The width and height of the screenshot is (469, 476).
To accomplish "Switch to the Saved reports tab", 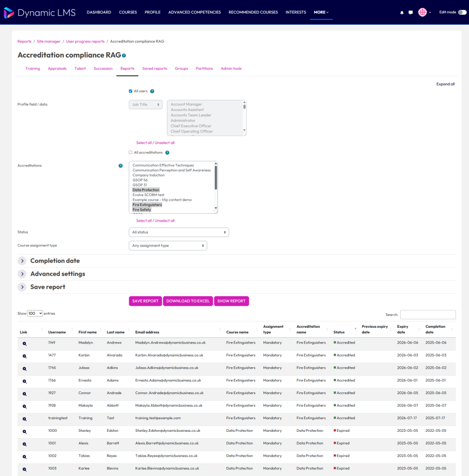I will pyautogui.click(x=154, y=69).
